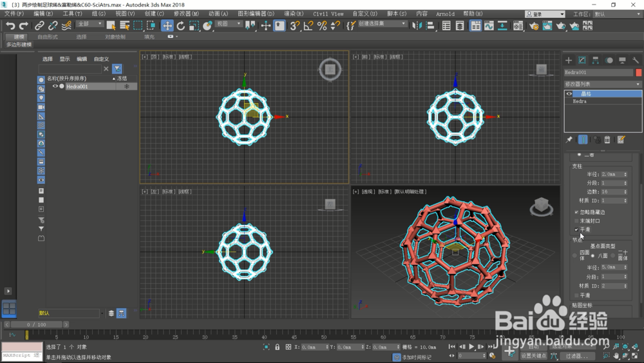Activate Select and Scale tool
The width and height of the screenshot is (644, 363).
point(194,26)
